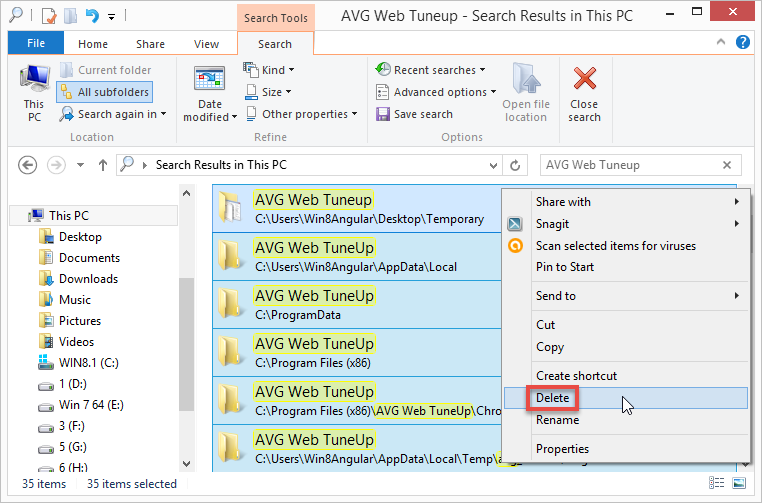The width and height of the screenshot is (762, 503).
Task: Click the Refresh button
Action: coord(515,166)
